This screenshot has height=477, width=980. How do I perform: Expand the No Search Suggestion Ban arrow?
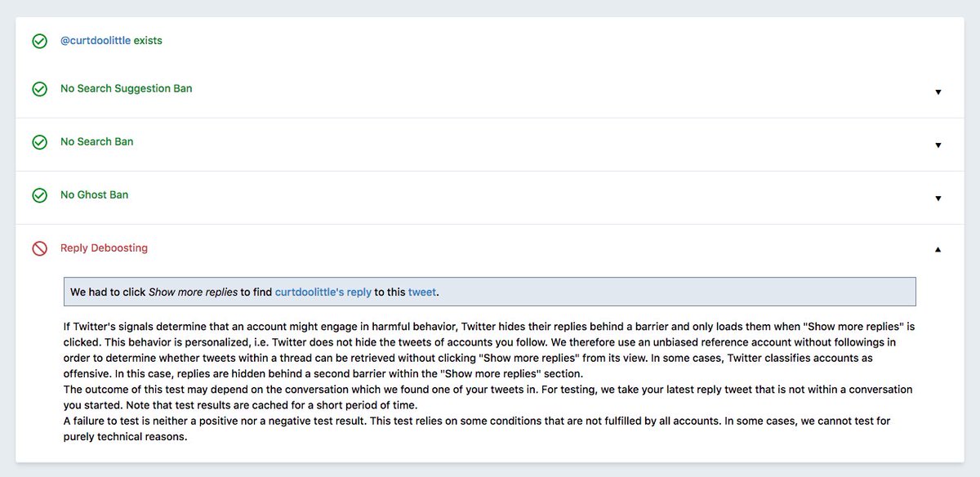(938, 92)
